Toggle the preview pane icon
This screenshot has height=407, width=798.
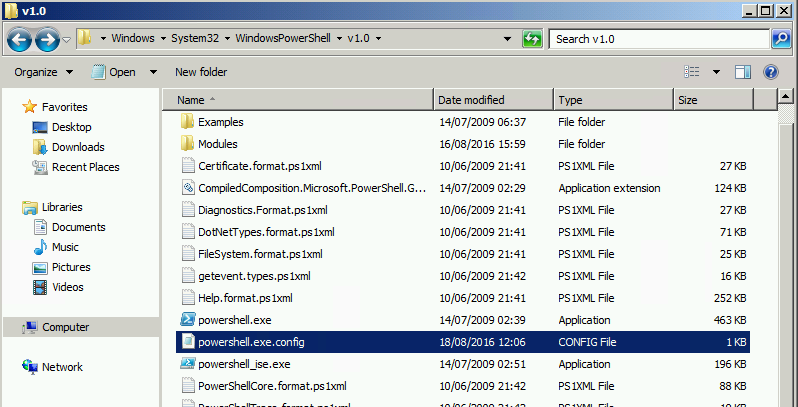click(743, 72)
